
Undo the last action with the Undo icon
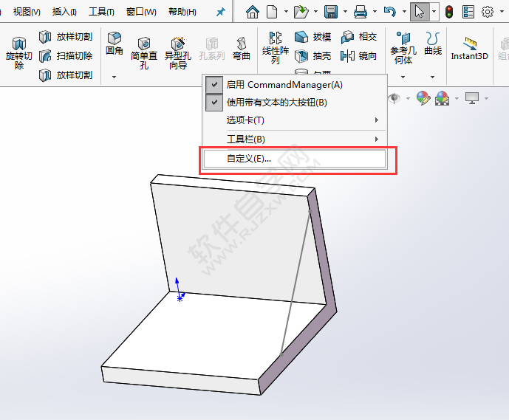390,12
